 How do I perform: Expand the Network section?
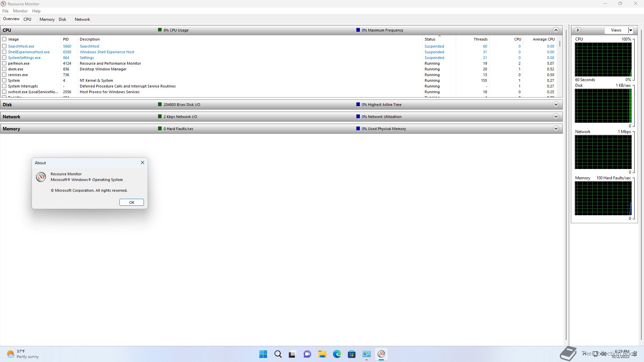[556, 116]
